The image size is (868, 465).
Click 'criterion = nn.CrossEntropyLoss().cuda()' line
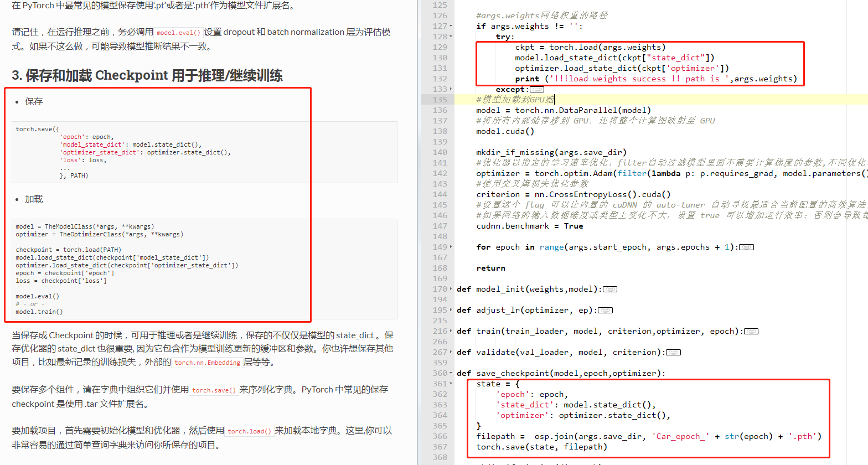click(573, 194)
